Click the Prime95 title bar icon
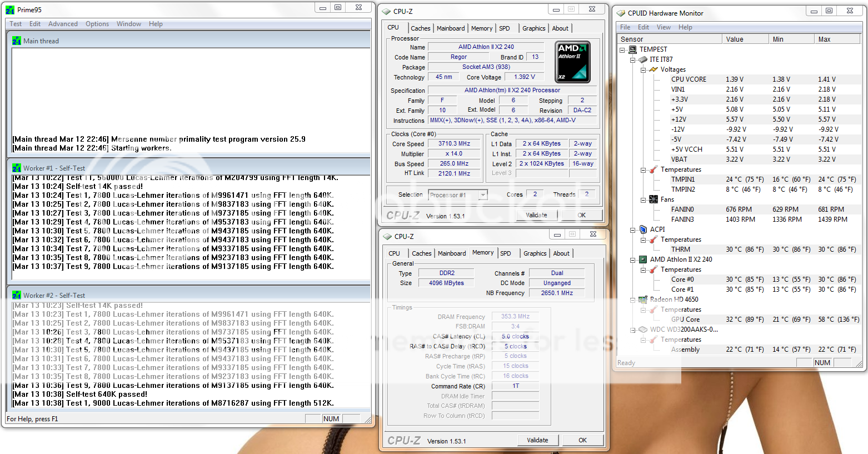This screenshot has width=868, height=454. 10,9
